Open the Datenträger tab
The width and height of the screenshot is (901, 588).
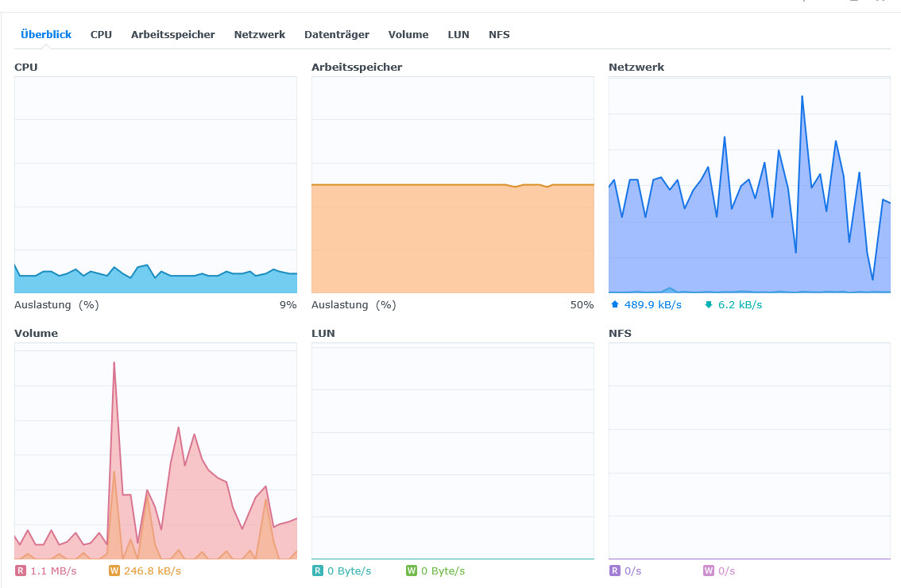click(x=337, y=34)
